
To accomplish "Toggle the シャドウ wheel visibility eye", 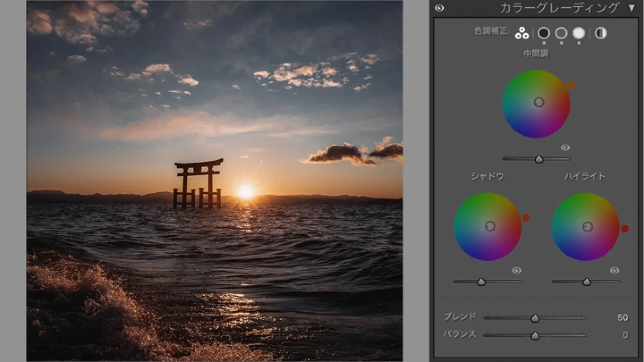I will click(517, 270).
